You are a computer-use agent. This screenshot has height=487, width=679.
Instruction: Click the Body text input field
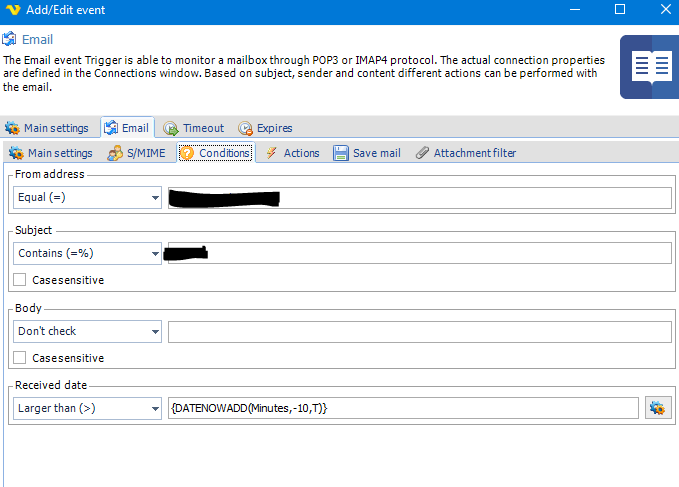tap(419, 331)
